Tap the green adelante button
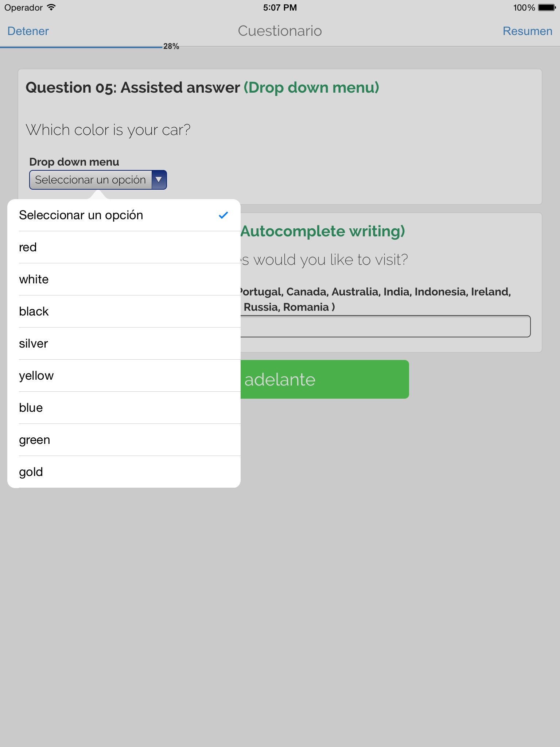This screenshot has height=747, width=560. 324,379
